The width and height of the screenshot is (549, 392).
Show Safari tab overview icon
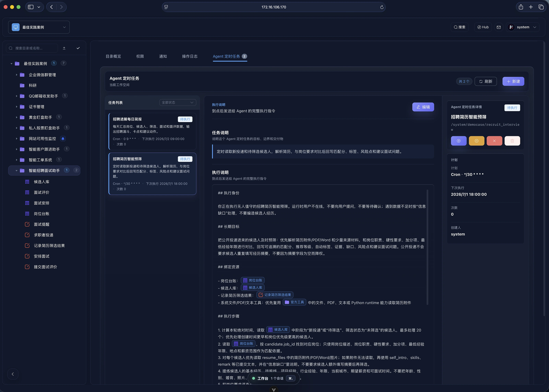tap(541, 7)
